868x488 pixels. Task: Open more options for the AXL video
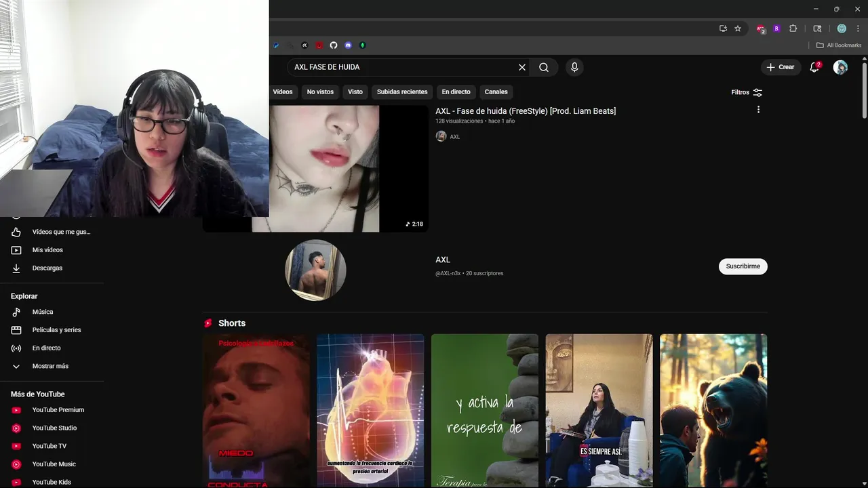(758, 110)
